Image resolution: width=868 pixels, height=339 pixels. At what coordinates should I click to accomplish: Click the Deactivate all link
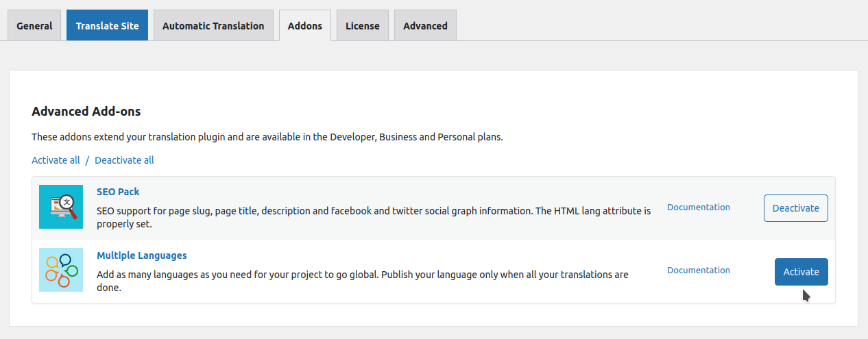(x=124, y=160)
